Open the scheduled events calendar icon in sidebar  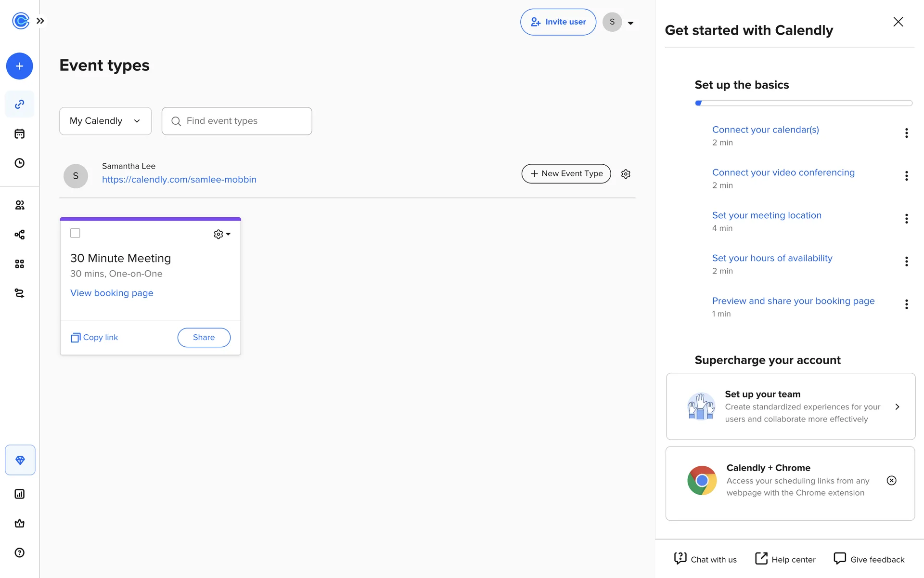[19, 134]
